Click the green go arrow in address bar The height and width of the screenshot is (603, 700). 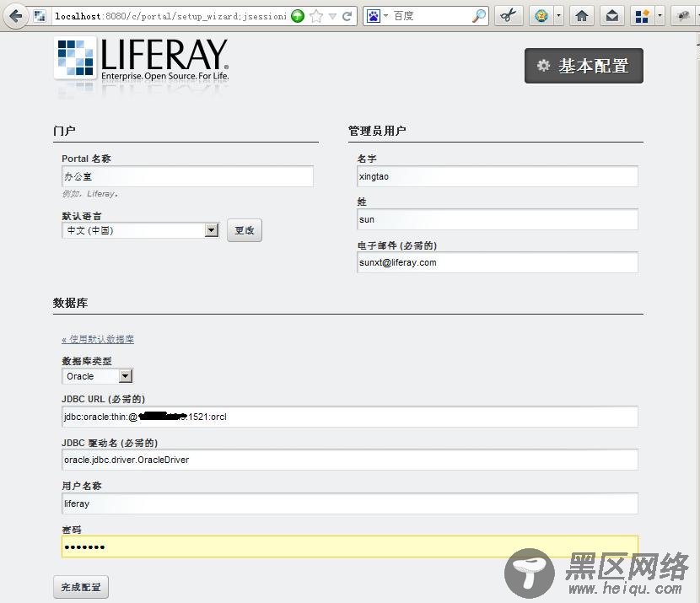(298, 17)
